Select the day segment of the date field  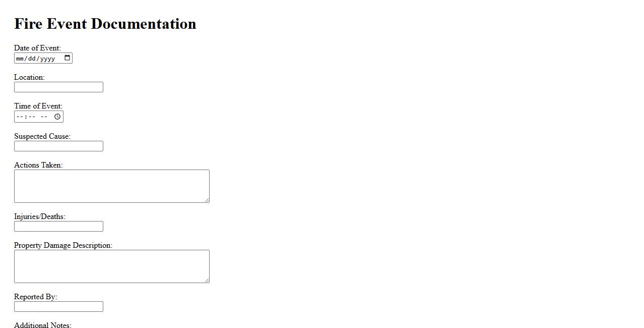click(32, 59)
